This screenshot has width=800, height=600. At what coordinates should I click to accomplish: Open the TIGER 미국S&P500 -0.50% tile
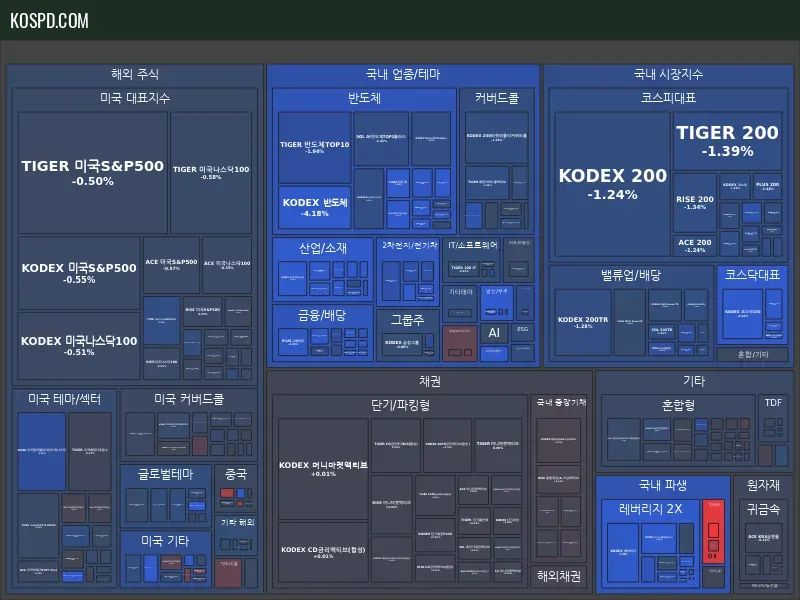tap(92, 173)
